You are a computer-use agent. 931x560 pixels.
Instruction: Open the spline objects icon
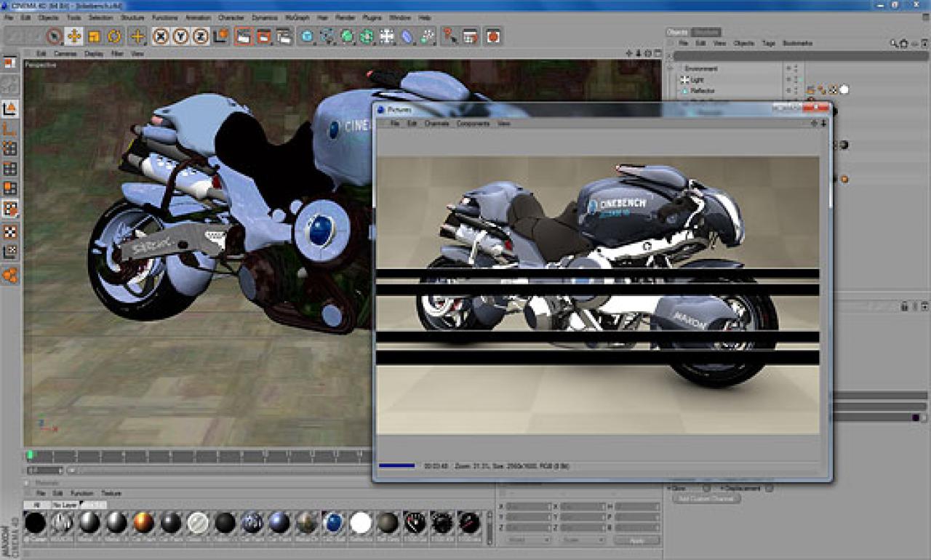[x=327, y=36]
